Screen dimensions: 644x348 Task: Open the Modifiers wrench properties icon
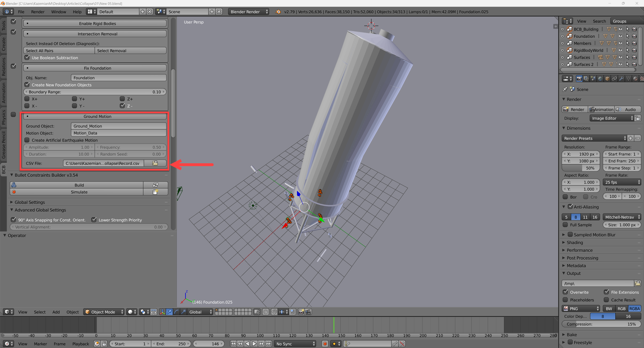(x=621, y=79)
